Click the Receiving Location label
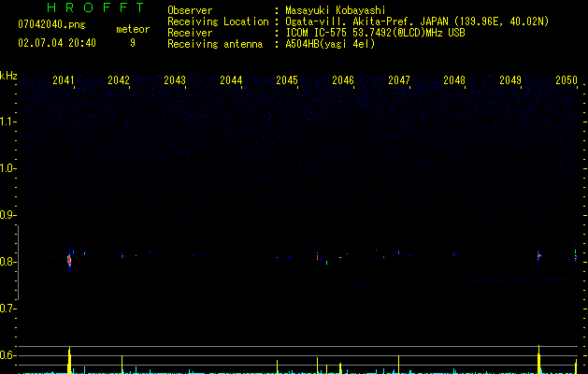The image size is (588, 374). pos(218,22)
